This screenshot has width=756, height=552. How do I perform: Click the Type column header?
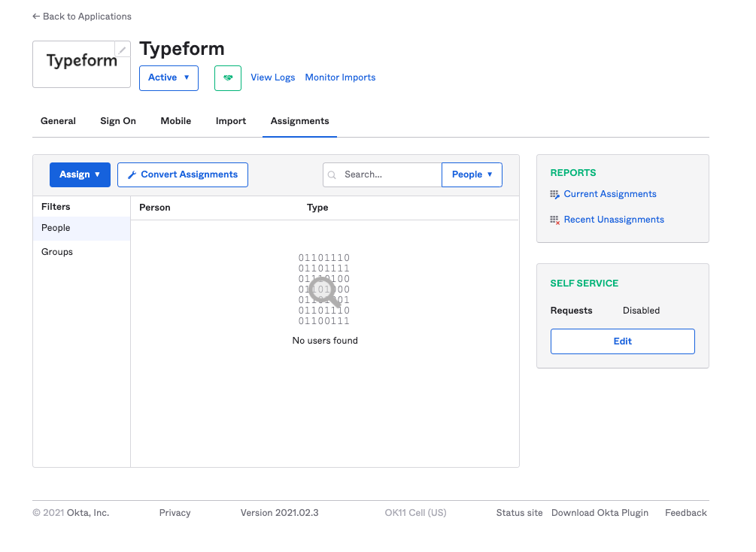point(317,208)
